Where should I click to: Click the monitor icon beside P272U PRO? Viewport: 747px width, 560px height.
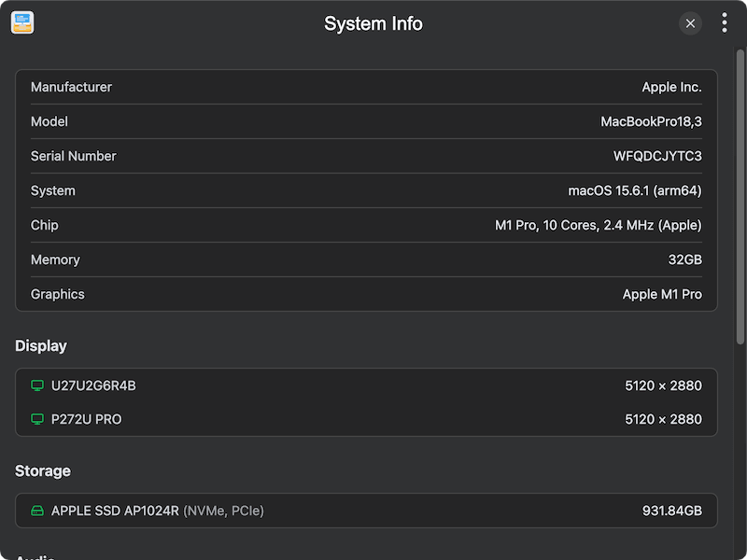(x=37, y=419)
